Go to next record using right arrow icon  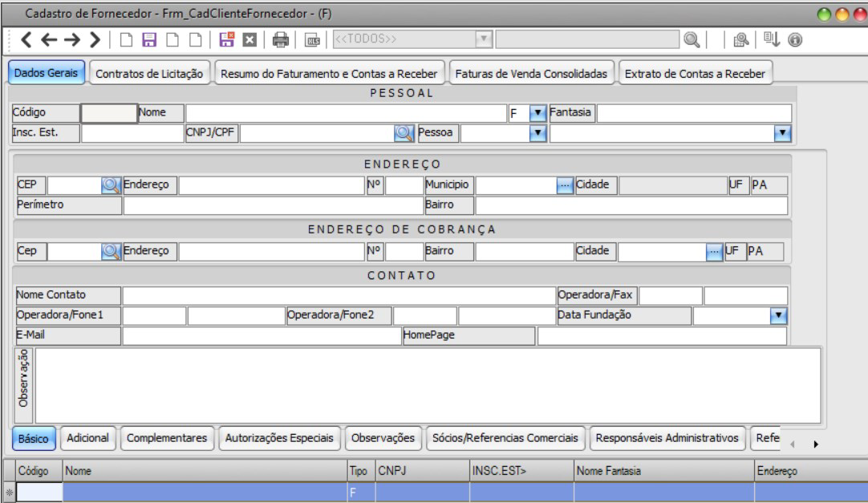[x=72, y=39]
